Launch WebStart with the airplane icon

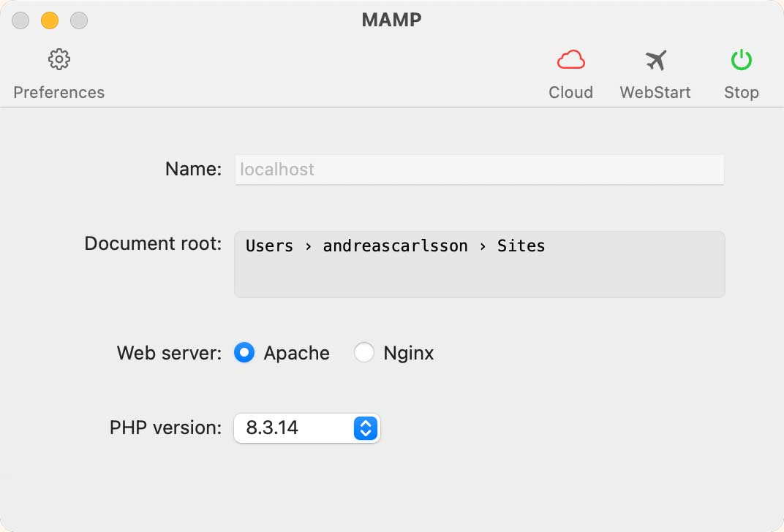point(655,61)
